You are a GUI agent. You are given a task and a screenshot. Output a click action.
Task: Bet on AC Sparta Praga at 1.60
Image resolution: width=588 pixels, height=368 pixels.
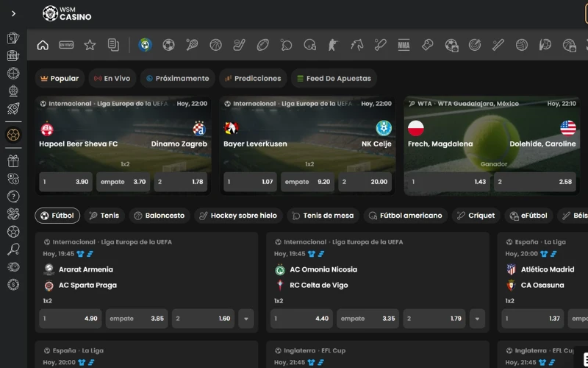tap(203, 319)
